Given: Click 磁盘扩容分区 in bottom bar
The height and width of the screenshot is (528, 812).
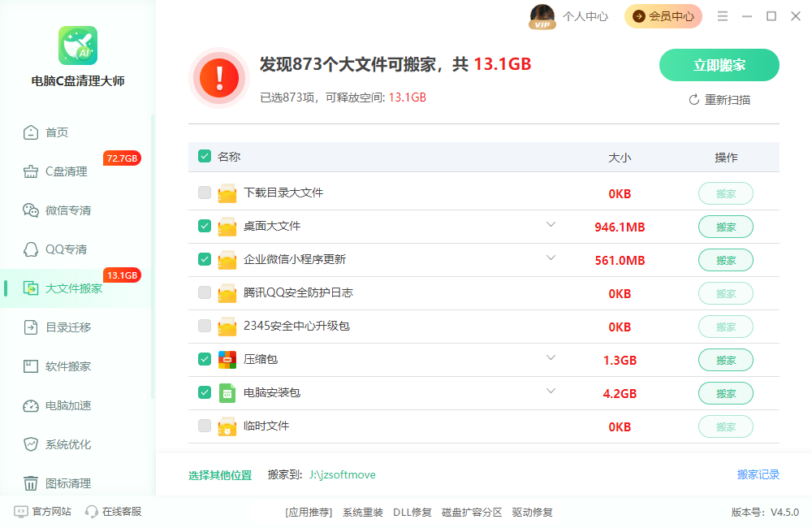Looking at the screenshot, I should click(x=472, y=513).
